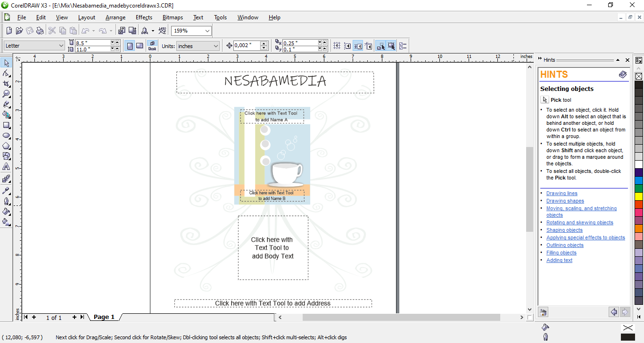Pick the Rectangle tool

(x=7, y=125)
